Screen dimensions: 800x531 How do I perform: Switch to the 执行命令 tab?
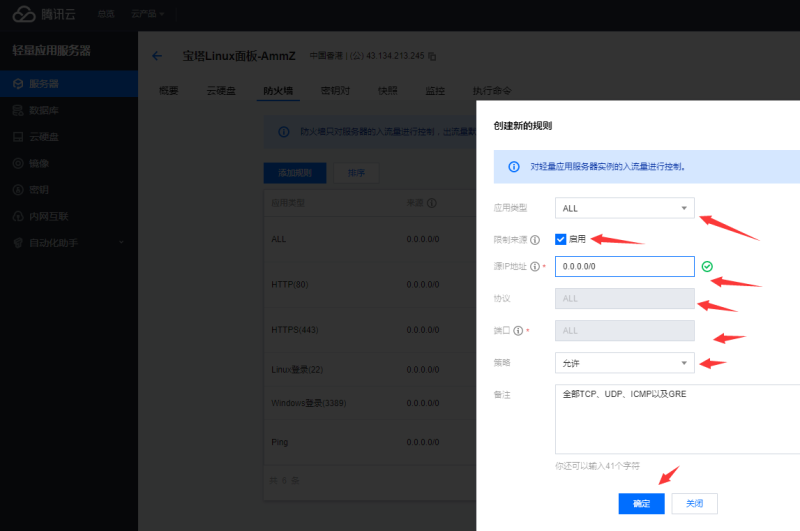(492, 91)
